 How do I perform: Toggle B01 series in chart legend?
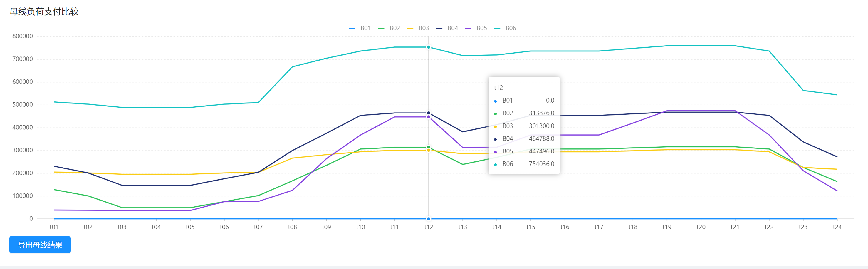(x=360, y=28)
